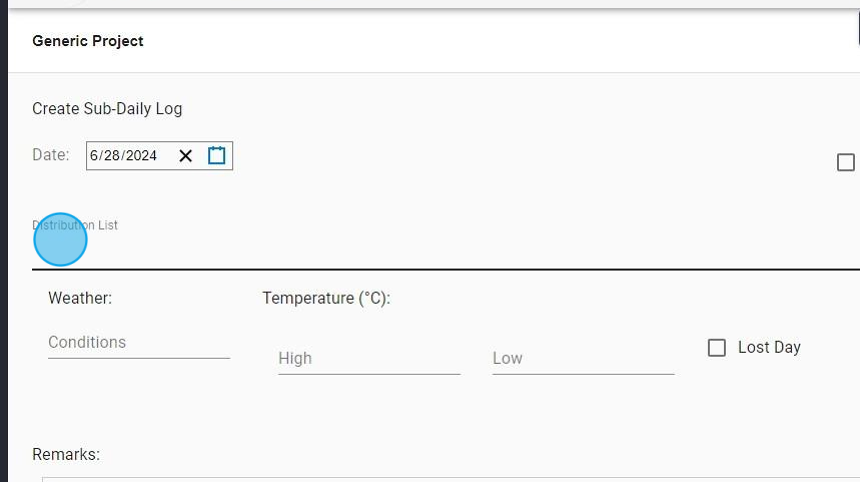
Task: Enable the Lost Day checkbox
Action: click(717, 348)
